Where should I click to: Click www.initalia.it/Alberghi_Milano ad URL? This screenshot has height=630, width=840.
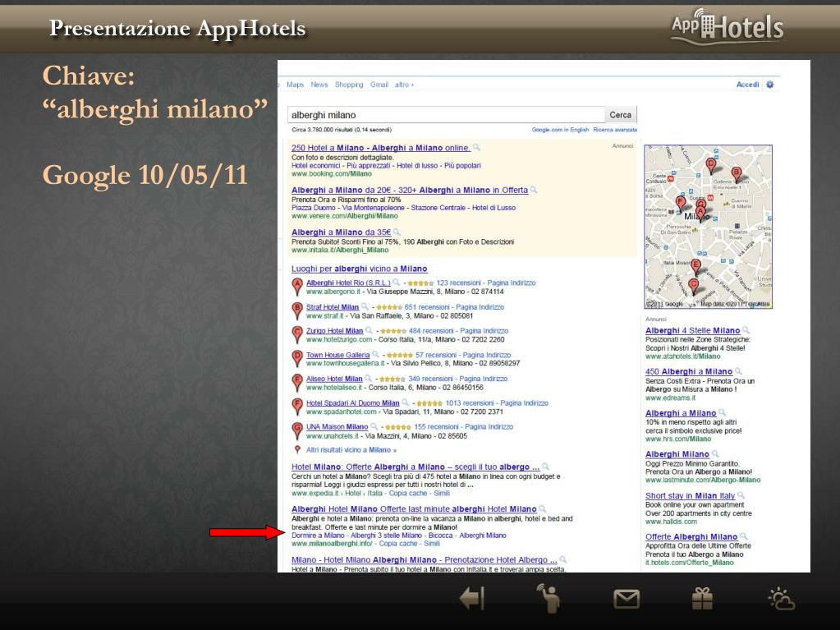click(x=340, y=251)
